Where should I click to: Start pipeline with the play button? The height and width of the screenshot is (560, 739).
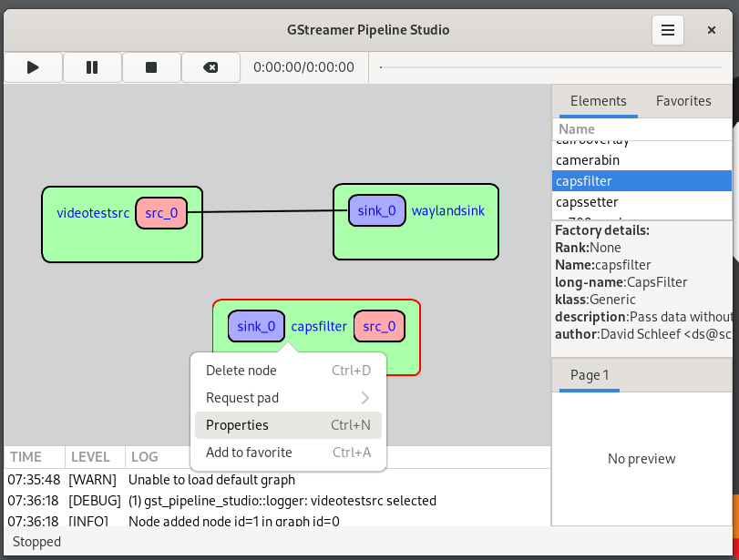33,67
